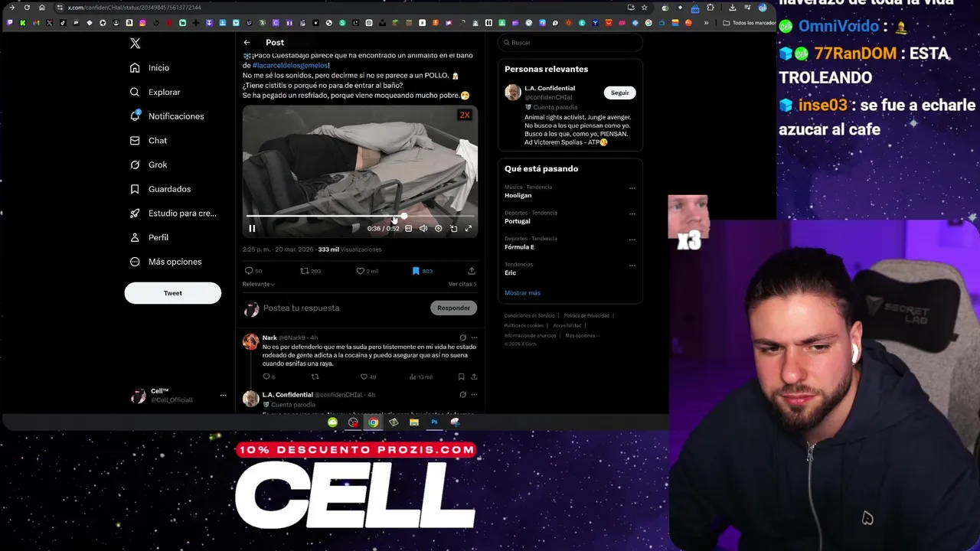
Task: Reply to Nark's comment
Action: click(x=269, y=377)
